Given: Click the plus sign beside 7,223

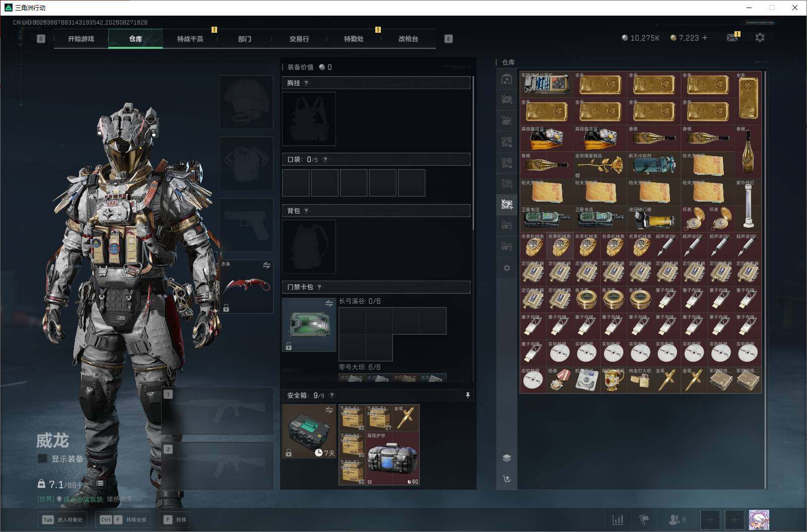Looking at the screenshot, I should [x=705, y=38].
